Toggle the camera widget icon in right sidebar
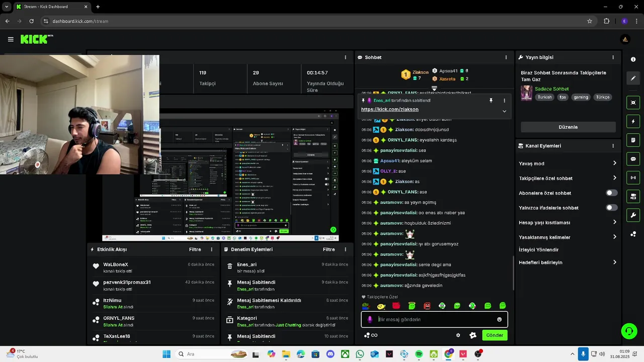 [633, 197]
